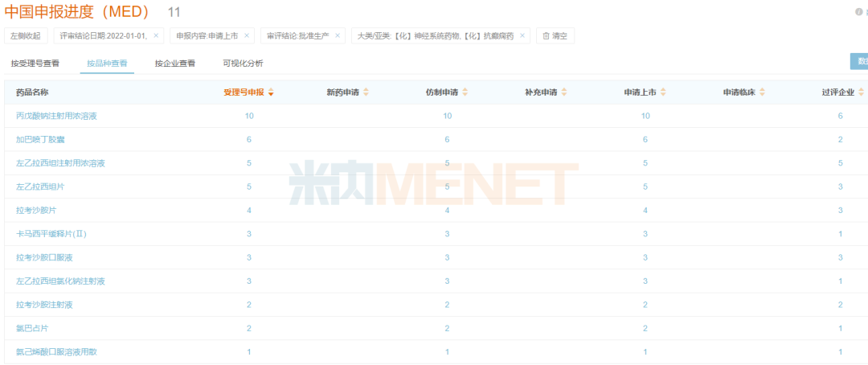Click sort icon beside 新药申请

click(366, 92)
